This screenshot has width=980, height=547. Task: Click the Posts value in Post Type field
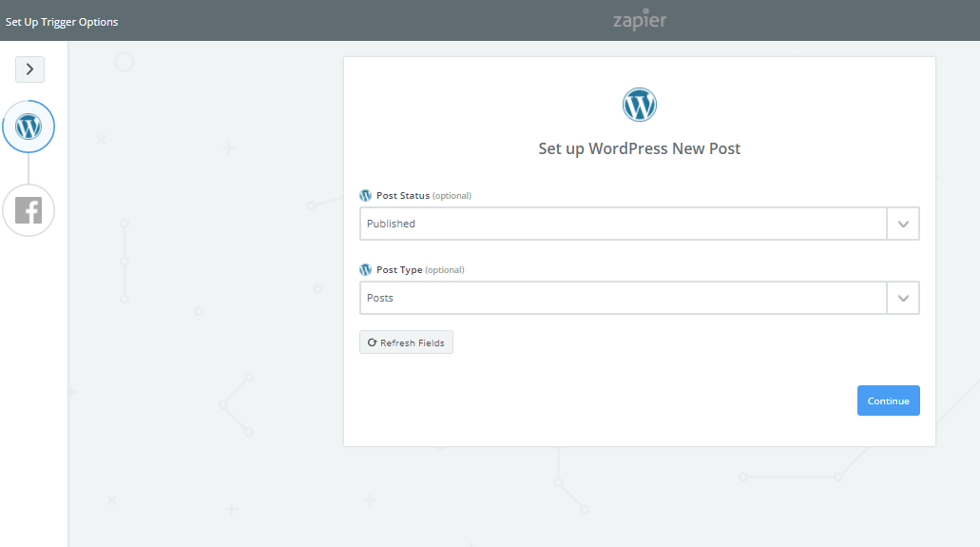[380, 298]
